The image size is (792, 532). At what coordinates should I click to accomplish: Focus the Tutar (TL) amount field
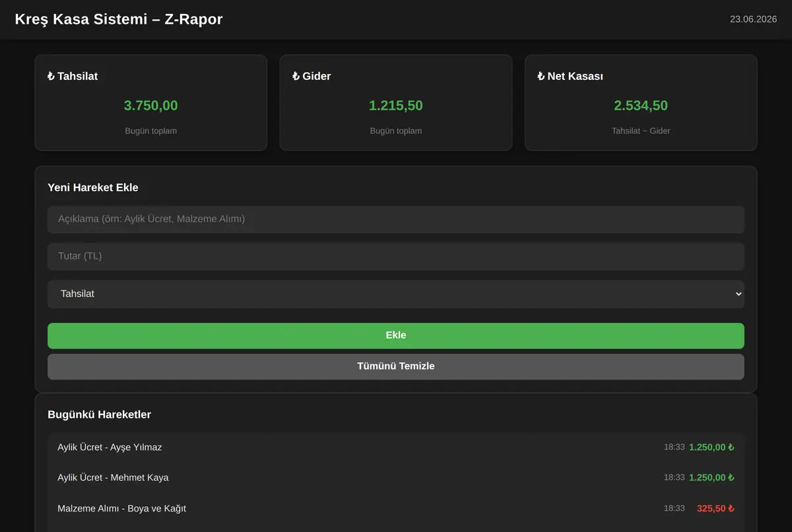point(396,256)
